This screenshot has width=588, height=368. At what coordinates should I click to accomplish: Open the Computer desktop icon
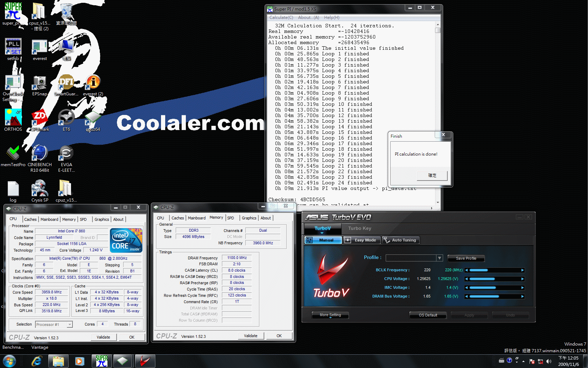coord(66,49)
